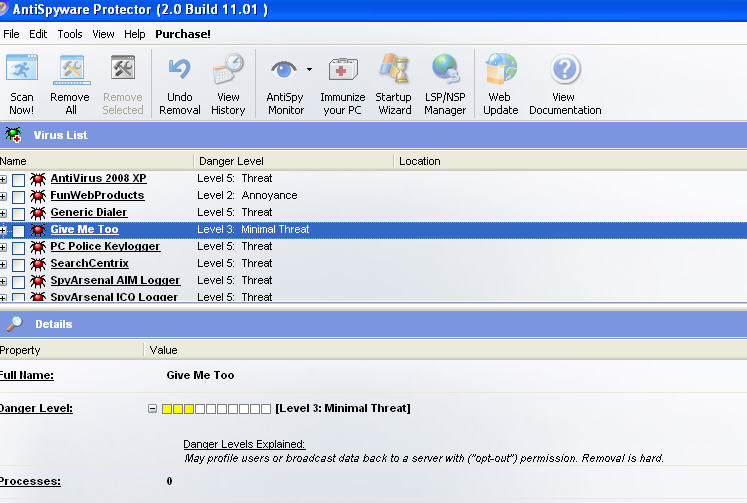Screen dimensions: 747x503
Task: Expand the Generic Dialer tree node
Action: [3, 213]
